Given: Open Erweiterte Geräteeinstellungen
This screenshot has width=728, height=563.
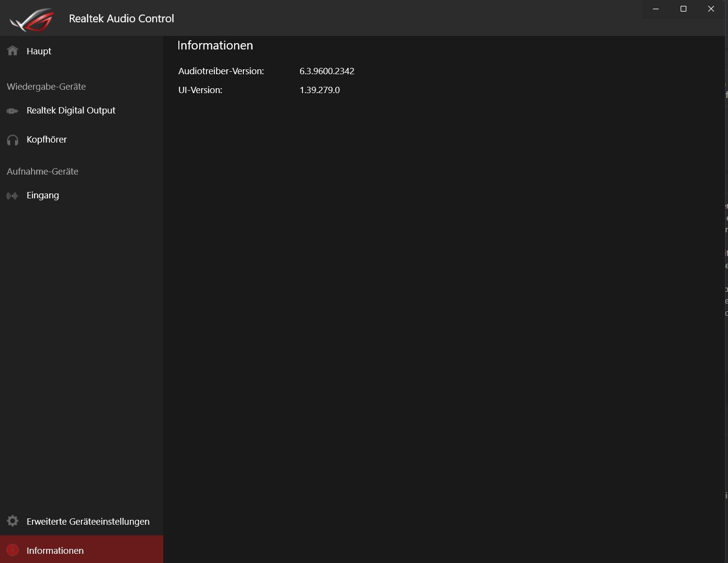Looking at the screenshot, I should pyautogui.click(x=81, y=521).
